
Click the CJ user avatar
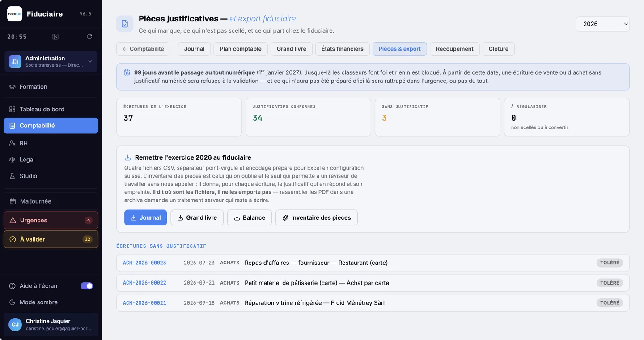pos(15,324)
